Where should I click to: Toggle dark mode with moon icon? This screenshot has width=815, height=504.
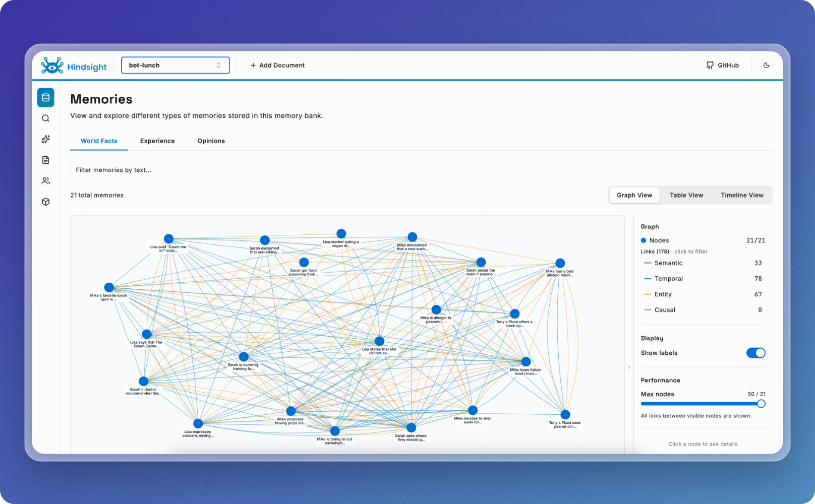pos(766,66)
